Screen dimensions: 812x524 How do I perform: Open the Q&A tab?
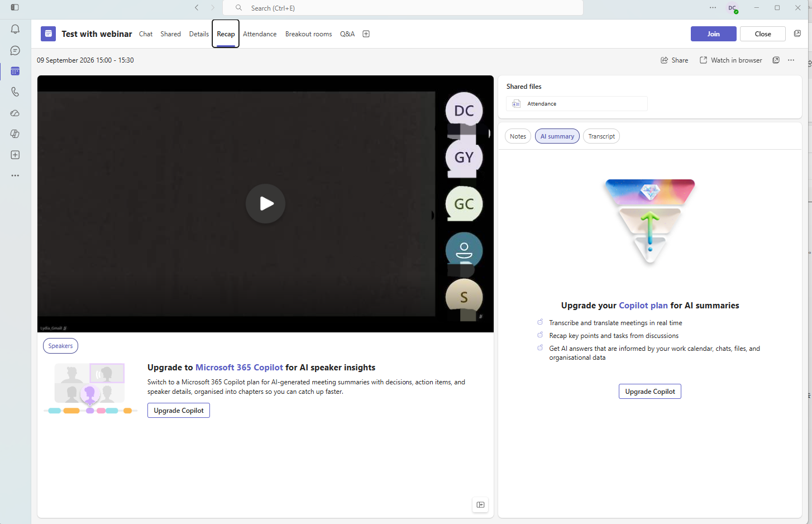tap(347, 34)
